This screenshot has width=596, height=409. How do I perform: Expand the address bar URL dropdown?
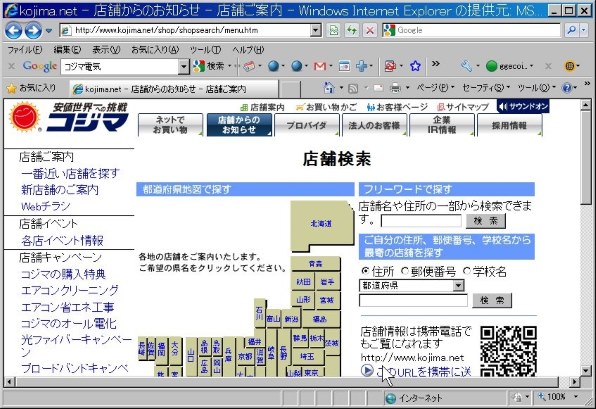point(315,30)
